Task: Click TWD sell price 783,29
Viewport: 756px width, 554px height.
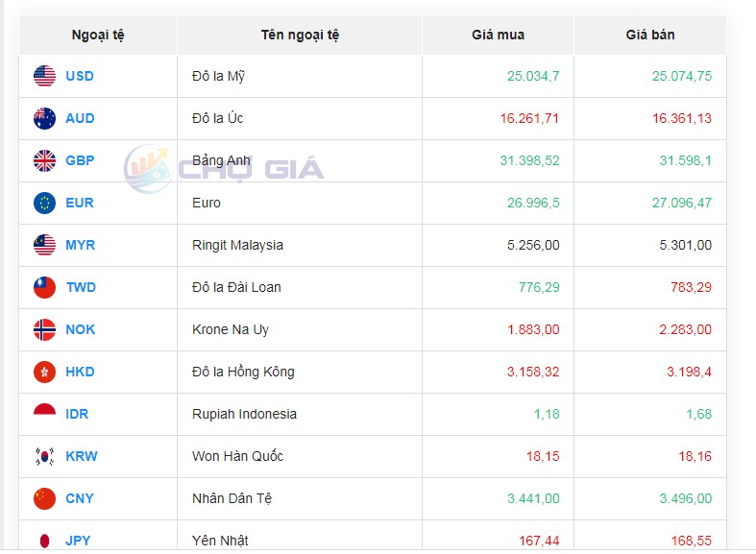Action: pyautogui.click(x=691, y=288)
